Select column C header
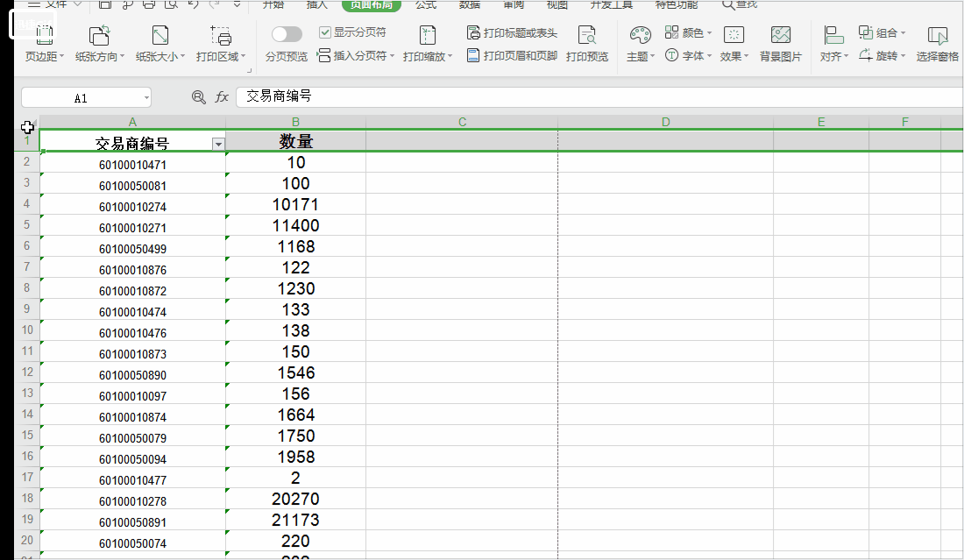The width and height of the screenshot is (964, 560). (462, 122)
